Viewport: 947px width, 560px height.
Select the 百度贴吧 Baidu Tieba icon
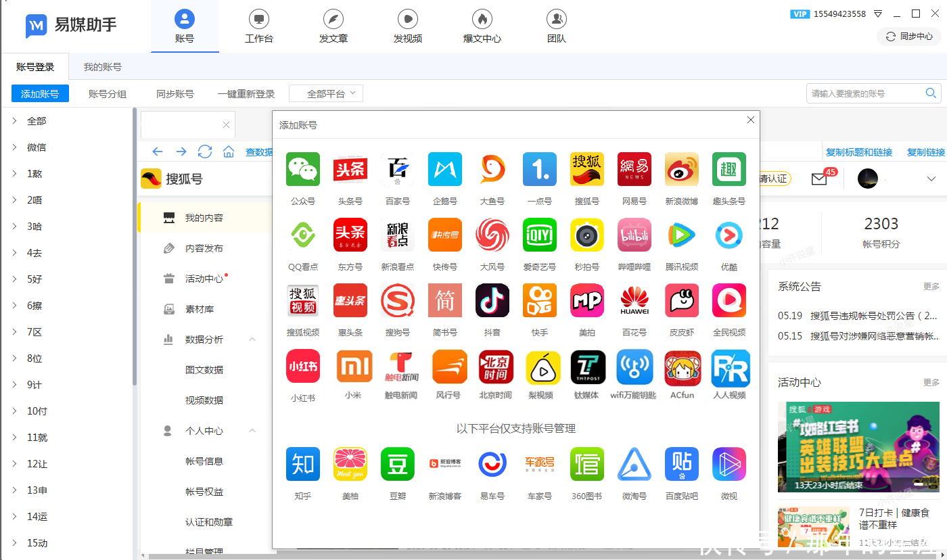point(681,464)
